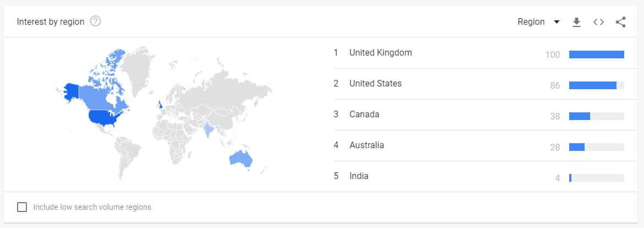
Task: Select United Kingdom in the ranking list
Action: (381, 53)
